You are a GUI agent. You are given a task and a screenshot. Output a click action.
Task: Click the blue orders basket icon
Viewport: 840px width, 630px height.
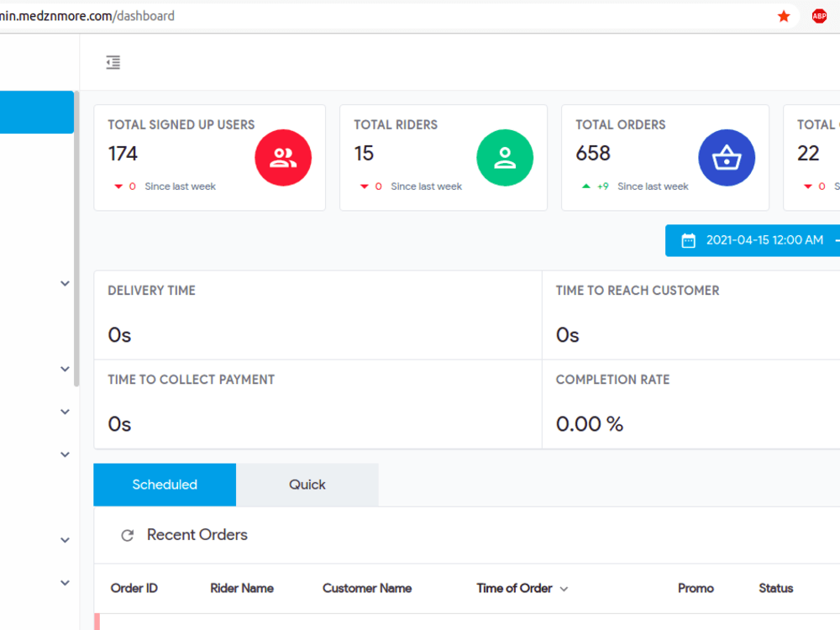pos(727,158)
